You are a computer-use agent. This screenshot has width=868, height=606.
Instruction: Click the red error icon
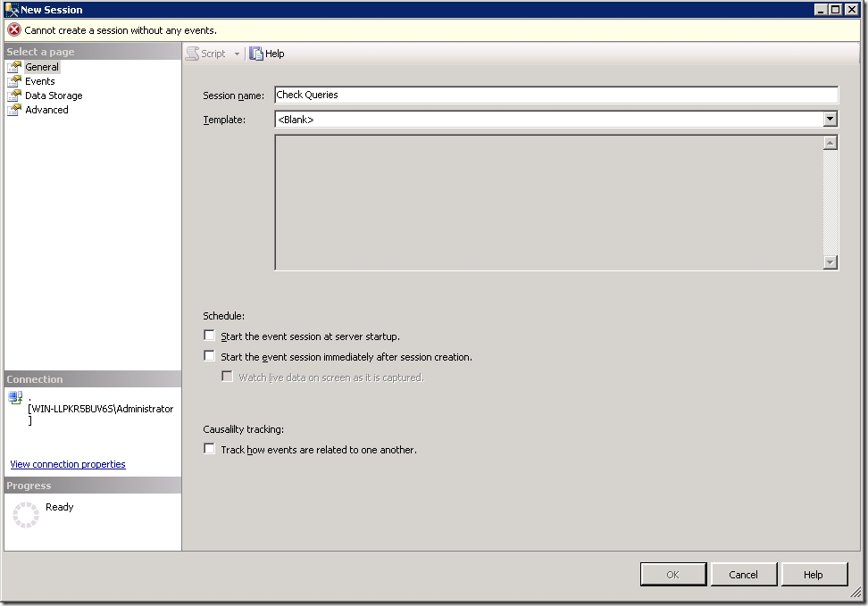(x=14, y=29)
